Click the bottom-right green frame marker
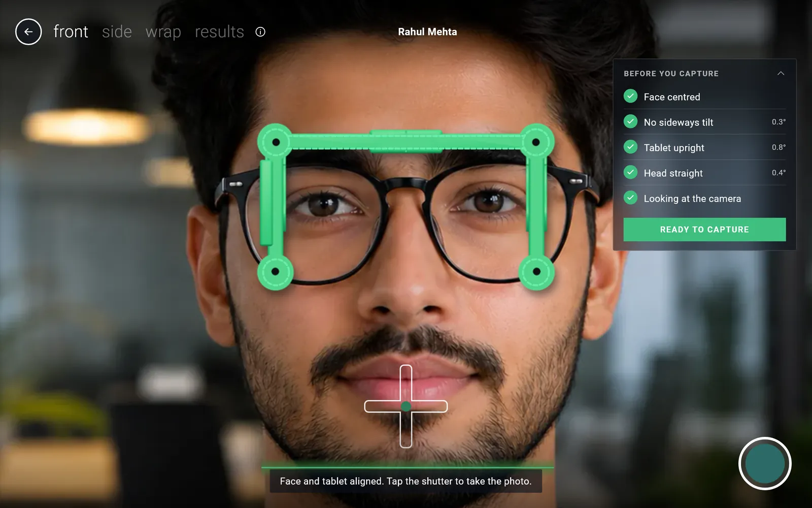This screenshot has height=508, width=812. coord(536,272)
